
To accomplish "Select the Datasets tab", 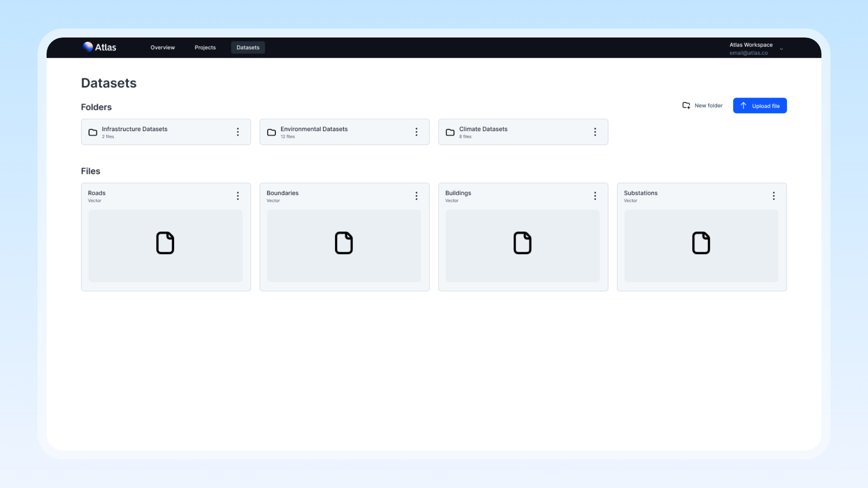I will (x=248, y=47).
